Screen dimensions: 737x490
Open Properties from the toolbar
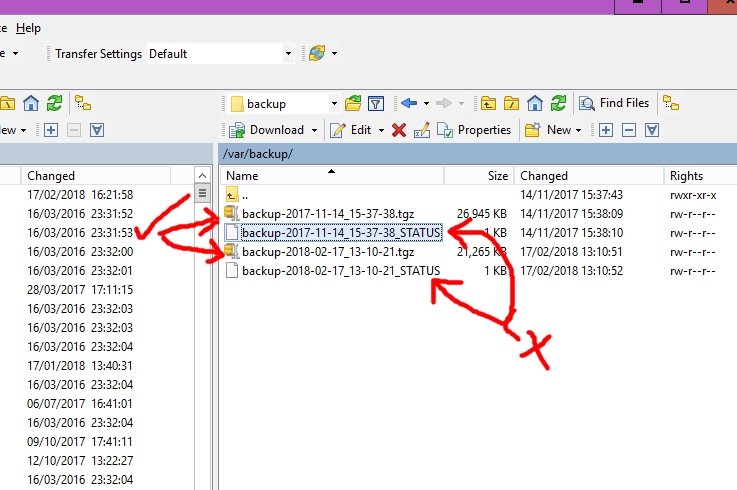[474, 130]
